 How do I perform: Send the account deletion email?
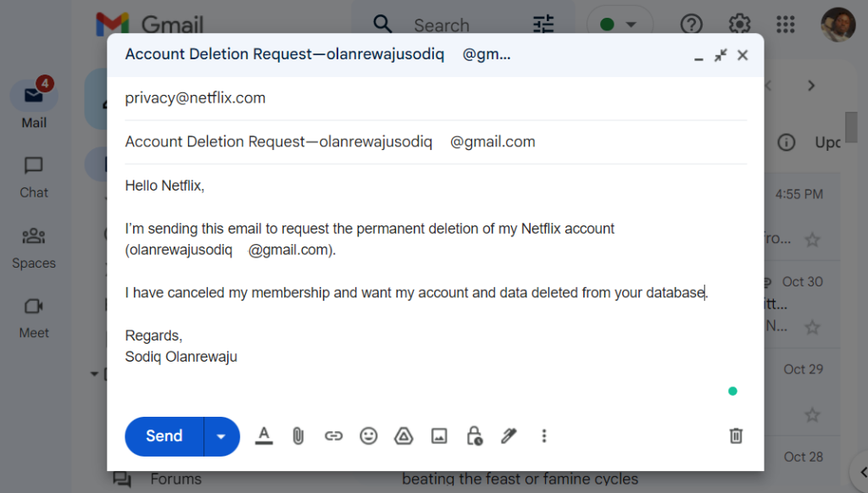pos(164,436)
